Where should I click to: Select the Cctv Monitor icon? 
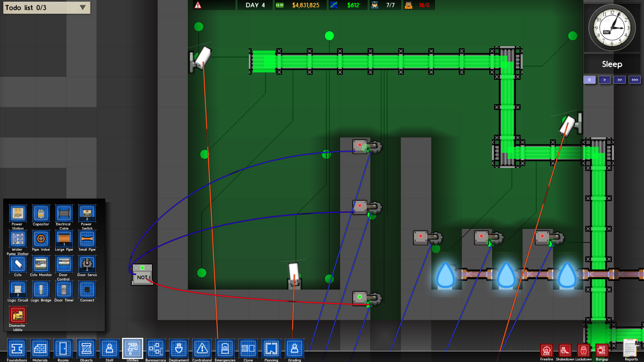click(41, 264)
